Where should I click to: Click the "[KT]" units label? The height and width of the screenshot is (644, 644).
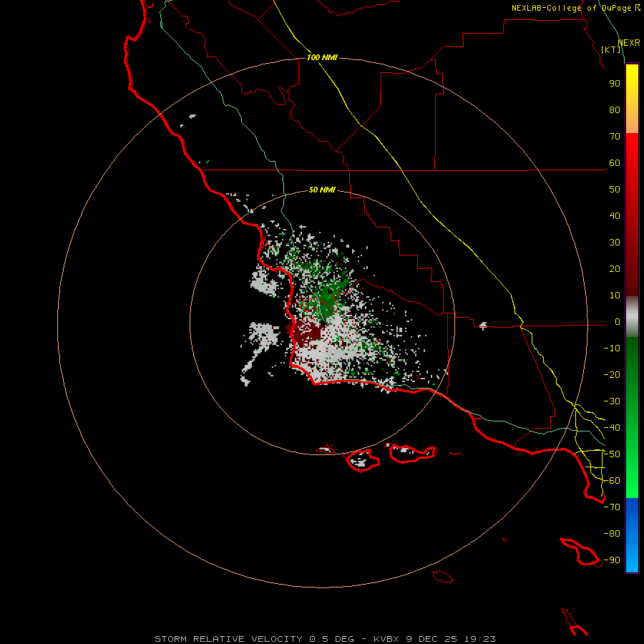click(x=611, y=49)
